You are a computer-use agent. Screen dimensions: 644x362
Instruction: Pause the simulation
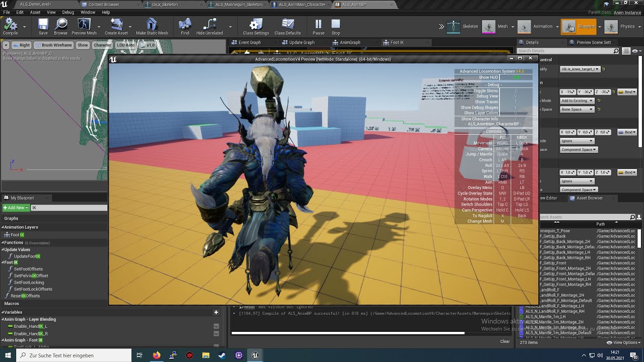tap(318, 26)
